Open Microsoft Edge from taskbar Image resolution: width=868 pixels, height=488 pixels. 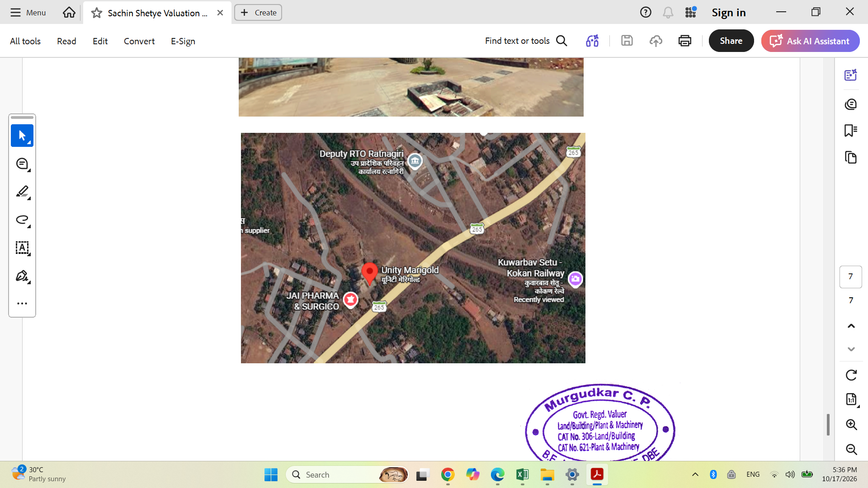tap(497, 474)
